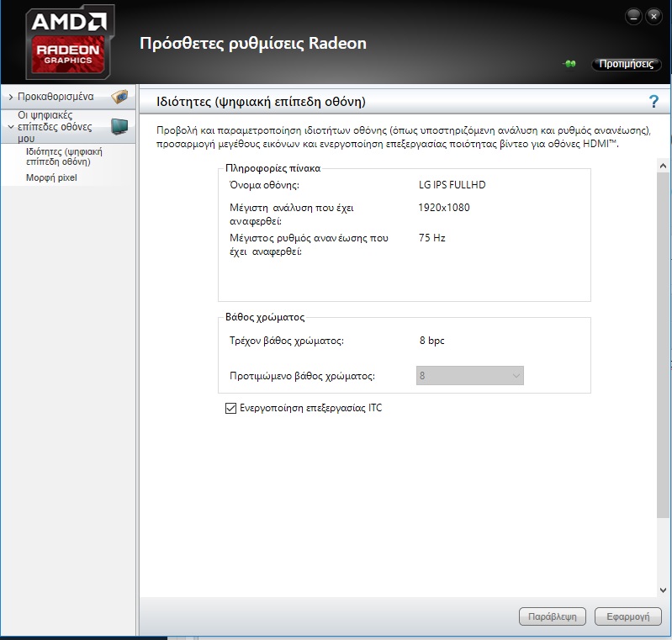
Task: Click the scrollbar up arrow
Action: (663, 166)
